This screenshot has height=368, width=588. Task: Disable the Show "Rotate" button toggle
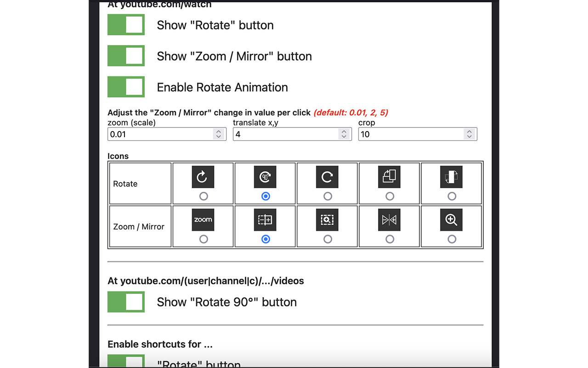[x=126, y=25]
